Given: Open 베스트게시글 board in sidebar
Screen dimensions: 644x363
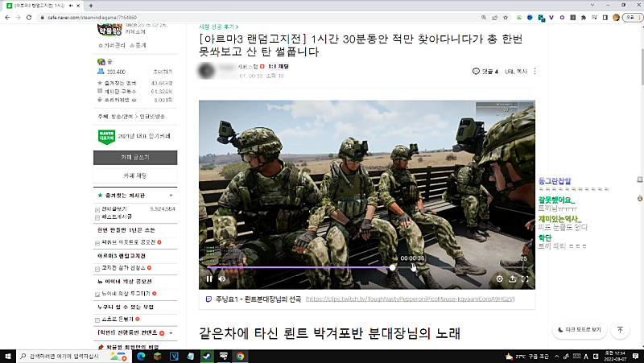Looking at the screenshot, I should coord(117,217).
